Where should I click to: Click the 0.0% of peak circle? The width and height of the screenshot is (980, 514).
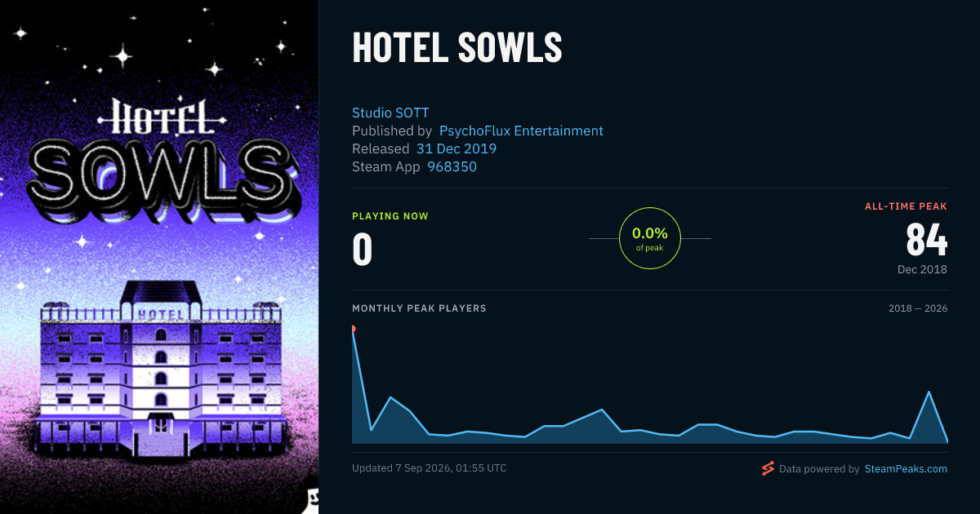[x=650, y=238]
